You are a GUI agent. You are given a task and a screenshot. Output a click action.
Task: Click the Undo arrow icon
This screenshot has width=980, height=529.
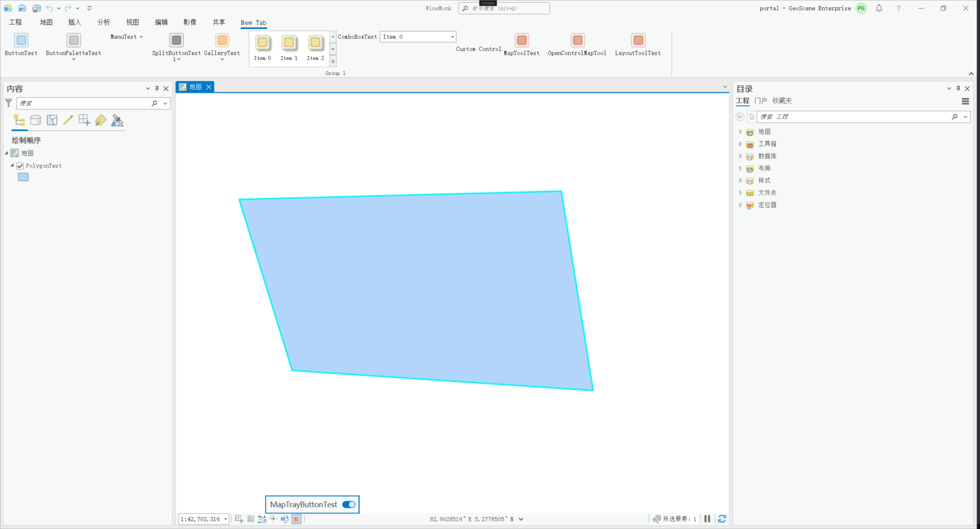(49, 8)
